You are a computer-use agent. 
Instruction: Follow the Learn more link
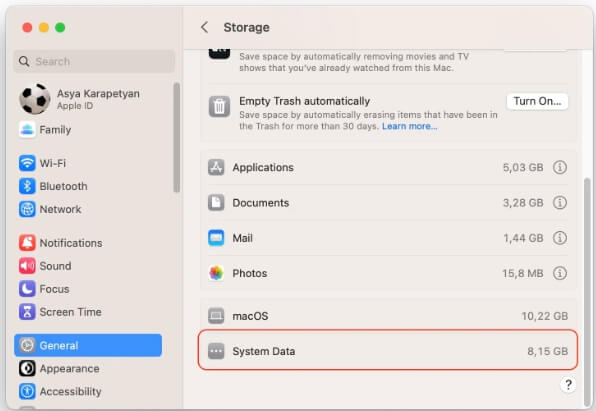pos(409,126)
